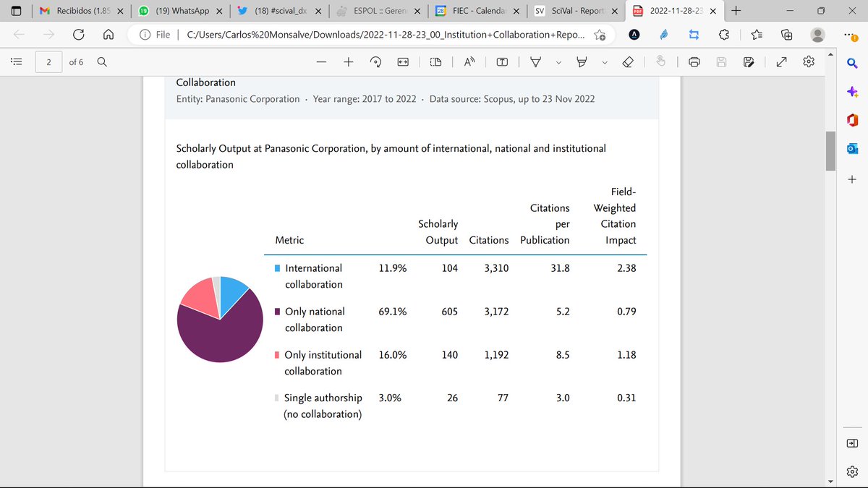Open Microsoft 365 sidebar icon
This screenshot has height=488, width=868.
[852, 119]
